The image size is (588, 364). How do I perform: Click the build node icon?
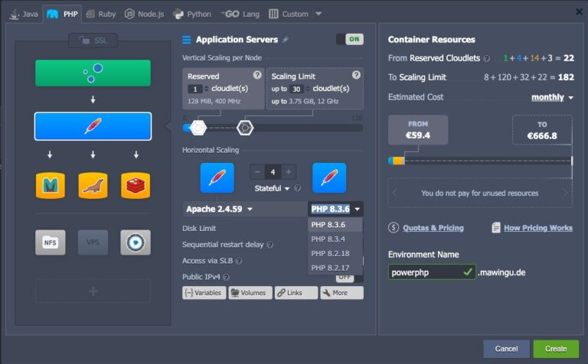pos(136,242)
